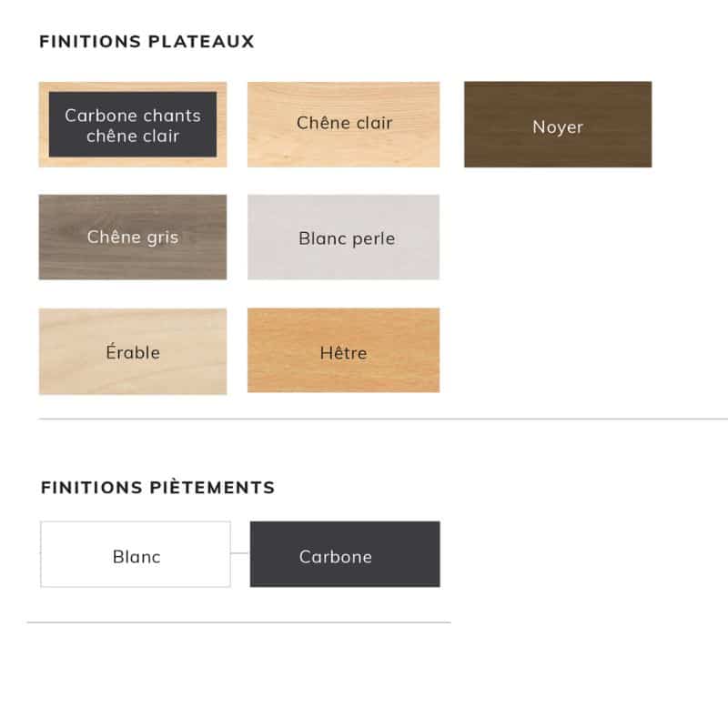Click the "Chêne gris" label text
Image resolution: width=728 pixels, height=728 pixels.
point(133,238)
